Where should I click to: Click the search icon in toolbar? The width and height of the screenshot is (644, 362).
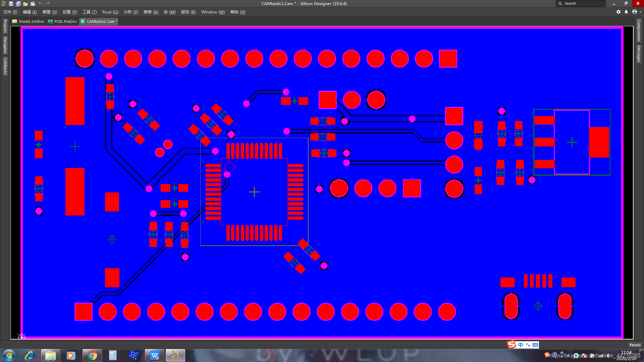(x=560, y=4)
